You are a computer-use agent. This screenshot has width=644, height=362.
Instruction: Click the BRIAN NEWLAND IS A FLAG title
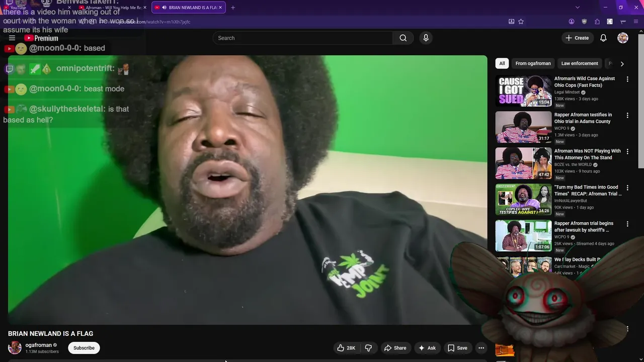(x=50, y=334)
